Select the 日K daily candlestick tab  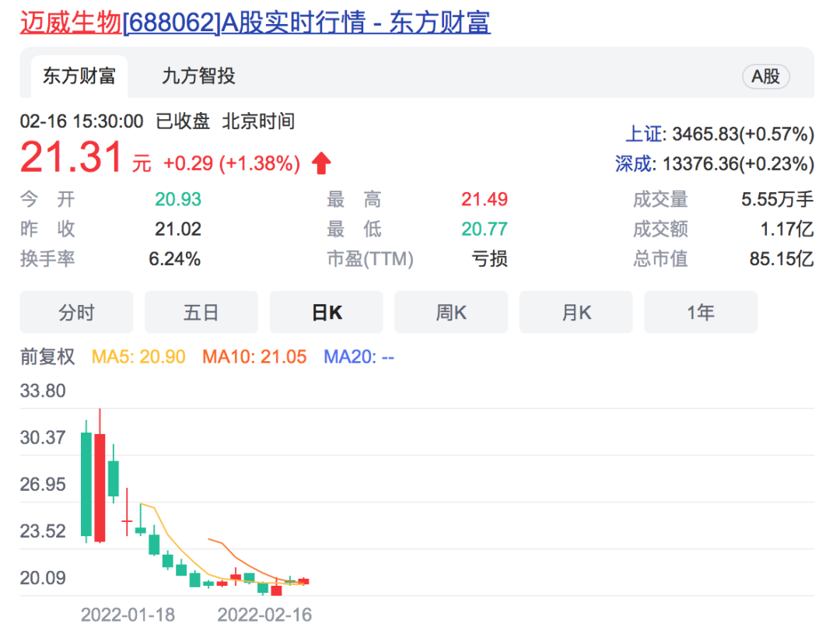coord(326,313)
